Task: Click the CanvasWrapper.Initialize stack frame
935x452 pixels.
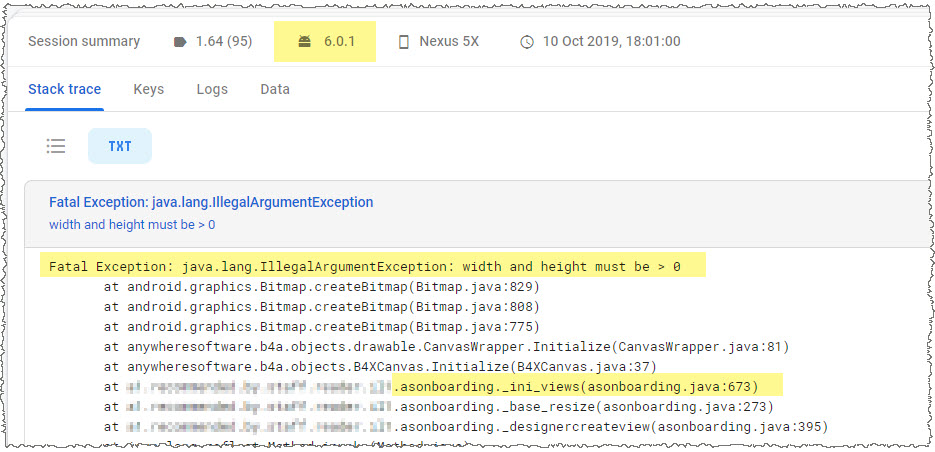Action: tap(446, 346)
